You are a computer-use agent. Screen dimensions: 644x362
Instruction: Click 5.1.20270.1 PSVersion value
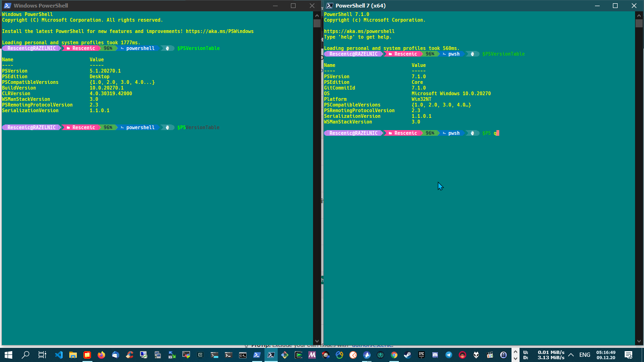click(x=105, y=71)
